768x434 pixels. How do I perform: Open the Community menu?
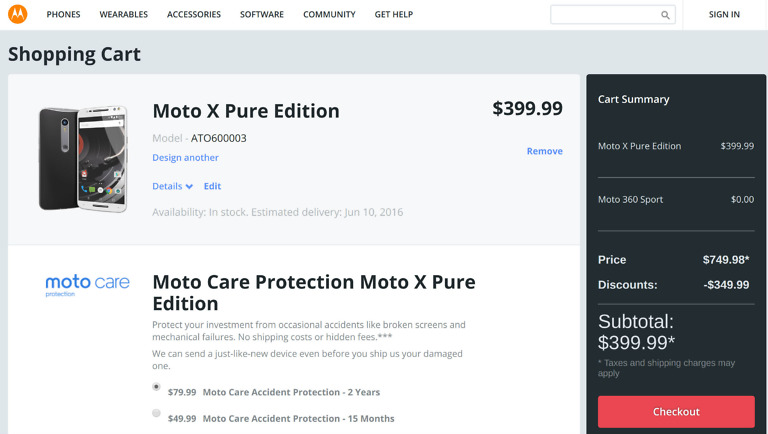(329, 15)
